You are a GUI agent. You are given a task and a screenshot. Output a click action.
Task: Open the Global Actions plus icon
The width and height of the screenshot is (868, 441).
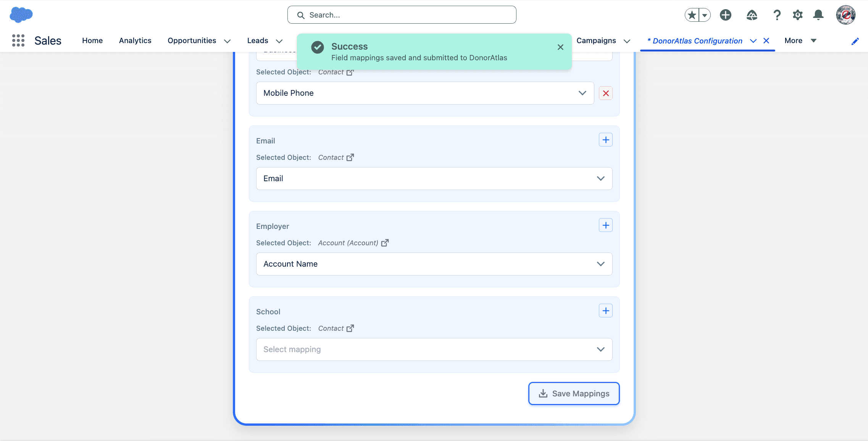(x=725, y=15)
